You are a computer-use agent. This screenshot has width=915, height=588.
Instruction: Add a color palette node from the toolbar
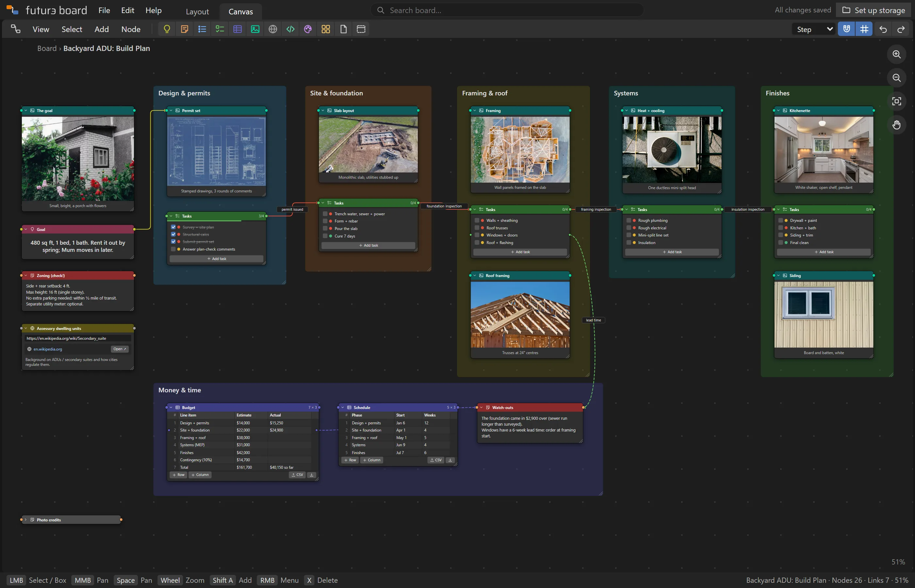308,29
